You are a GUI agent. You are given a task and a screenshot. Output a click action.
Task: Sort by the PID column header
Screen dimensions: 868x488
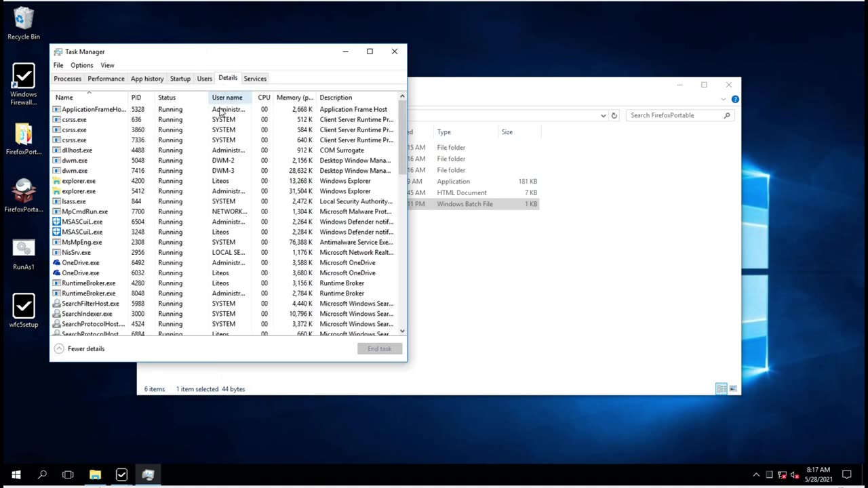141,98
